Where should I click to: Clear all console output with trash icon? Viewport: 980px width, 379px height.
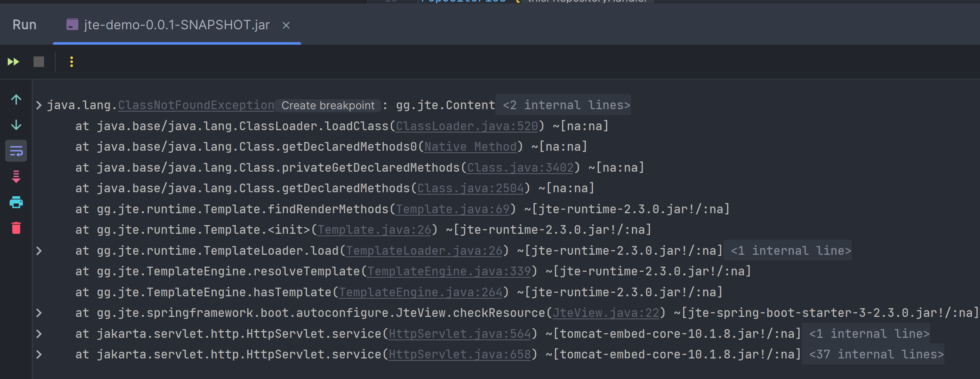[16, 228]
